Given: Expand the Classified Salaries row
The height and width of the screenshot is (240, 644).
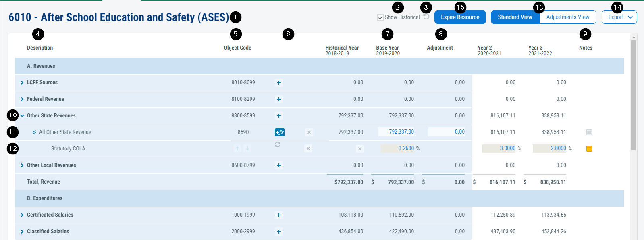Looking at the screenshot, I should pyautogui.click(x=22, y=232).
